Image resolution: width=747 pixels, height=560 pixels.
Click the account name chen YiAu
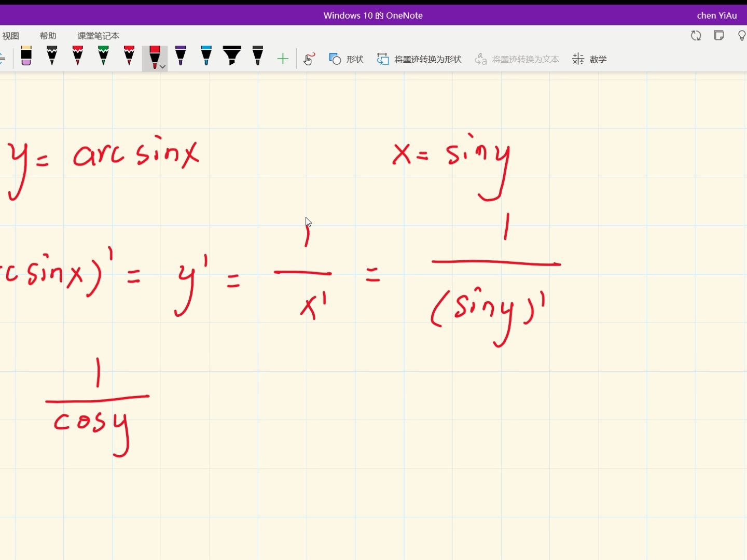(716, 16)
